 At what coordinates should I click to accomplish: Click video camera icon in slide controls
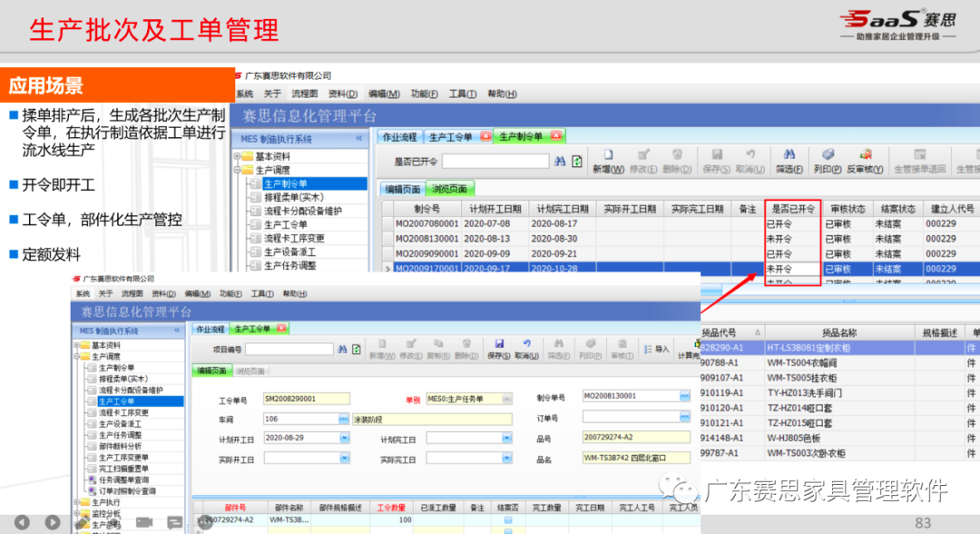(144, 522)
